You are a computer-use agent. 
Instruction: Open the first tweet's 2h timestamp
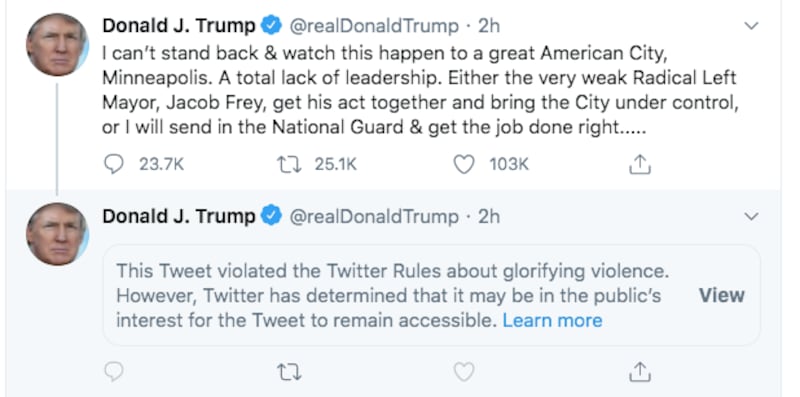pos(489,26)
